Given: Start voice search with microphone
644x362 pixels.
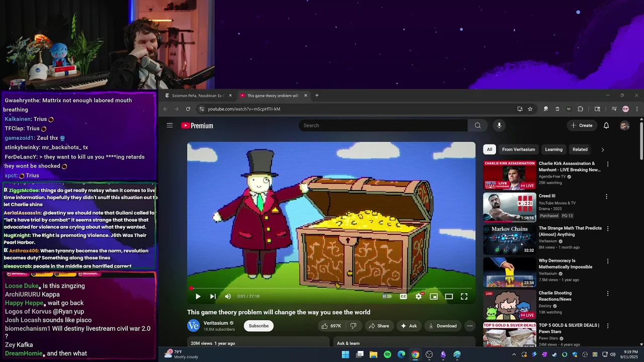Looking at the screenshot, I should point(499,125).
